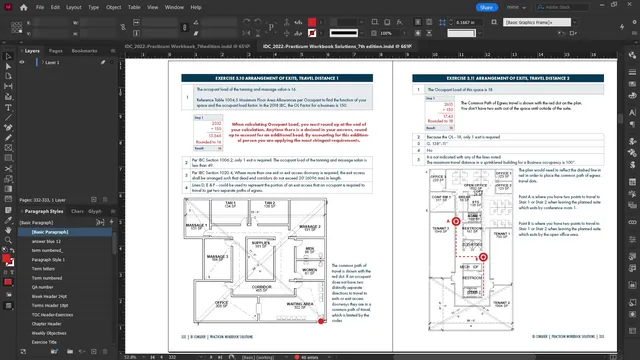Select the Selection tool arrow
The image size is (640, 360).
pyautogui.click(x=8, y=56)
